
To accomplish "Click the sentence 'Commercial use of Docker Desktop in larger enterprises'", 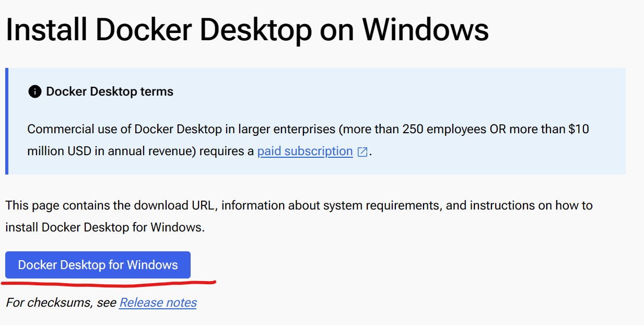I will coord(308,140).
